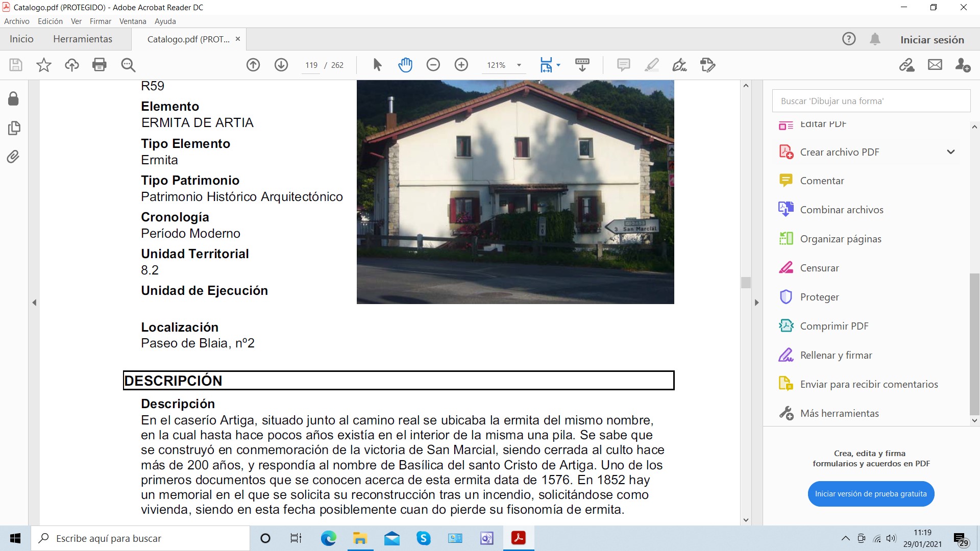Click the tools search box
This screenshot has height=551, width=980.
point(871,101)
